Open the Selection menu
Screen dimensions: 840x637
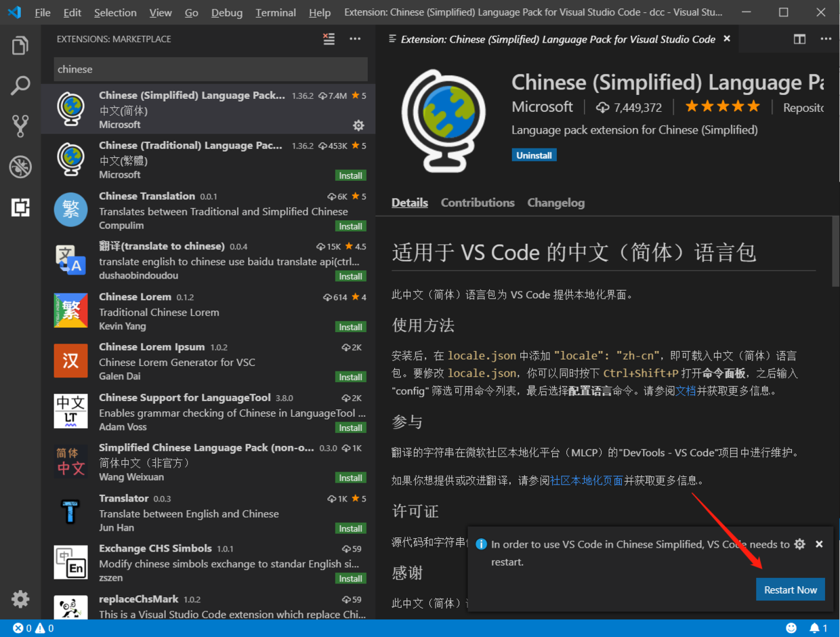115,12
